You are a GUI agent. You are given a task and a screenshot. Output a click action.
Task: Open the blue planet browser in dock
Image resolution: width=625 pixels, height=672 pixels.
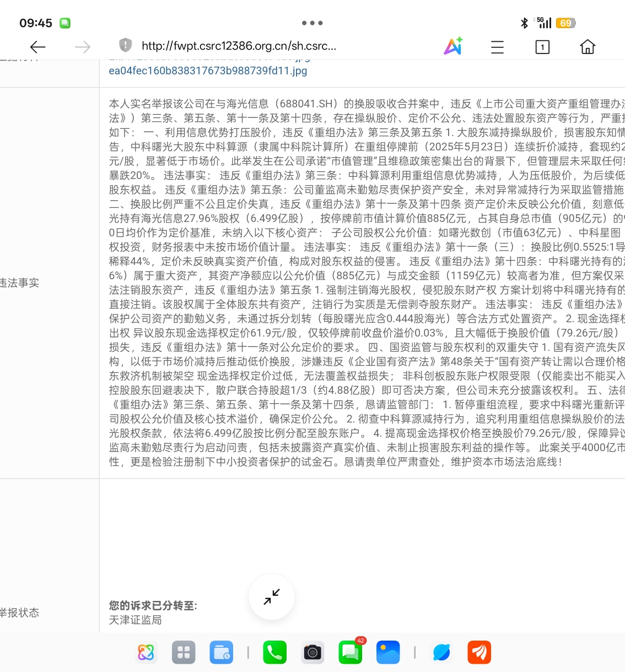tap(441, 653)
